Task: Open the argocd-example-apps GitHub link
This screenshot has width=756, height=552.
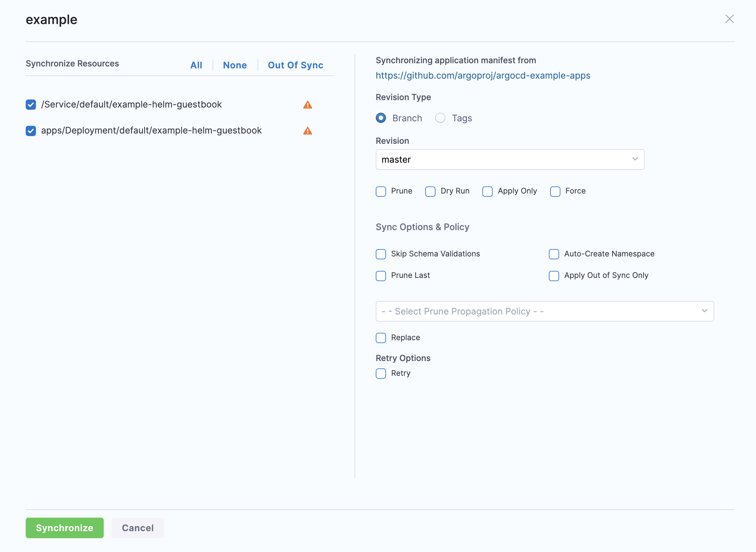Action: point(483,75)
